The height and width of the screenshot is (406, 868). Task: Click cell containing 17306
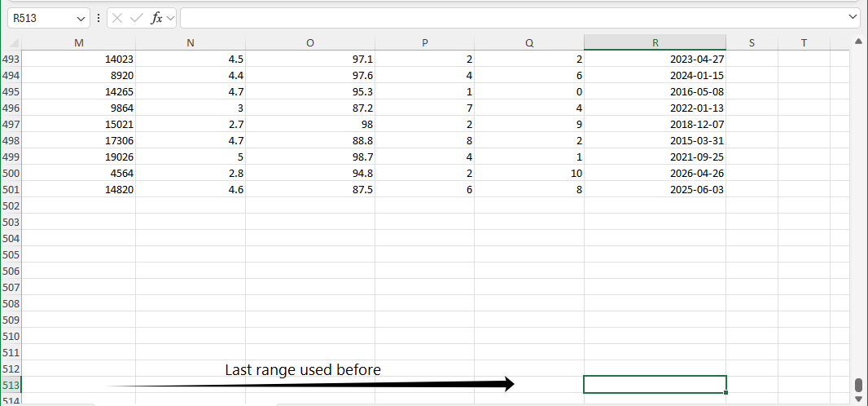click(x=79, y=141)
